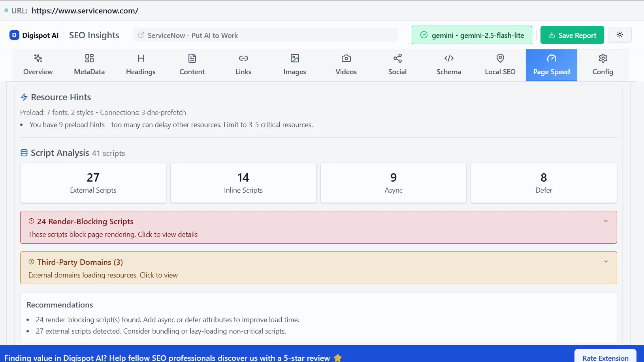
Task: Open Local SEO analysis
Action: (499, 64)
